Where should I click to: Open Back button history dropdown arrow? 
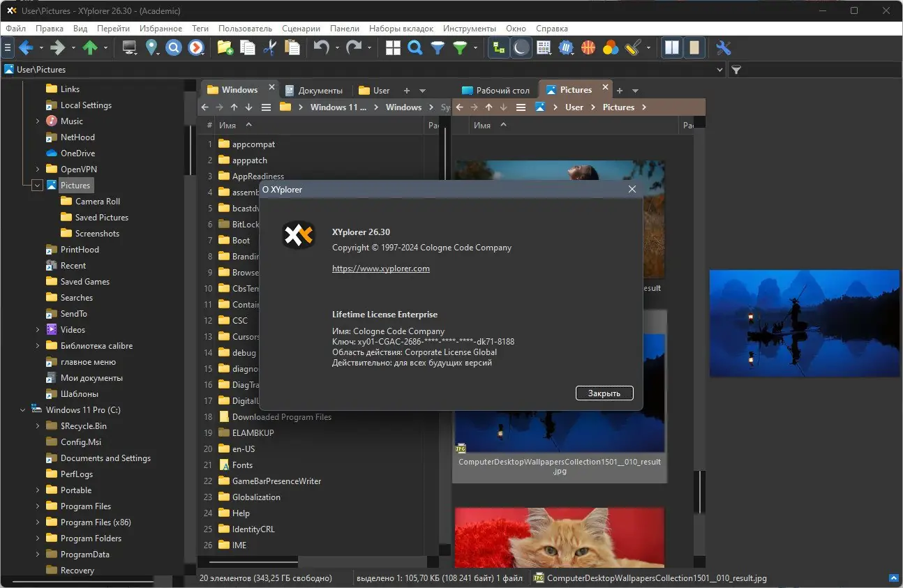point(41,48)
